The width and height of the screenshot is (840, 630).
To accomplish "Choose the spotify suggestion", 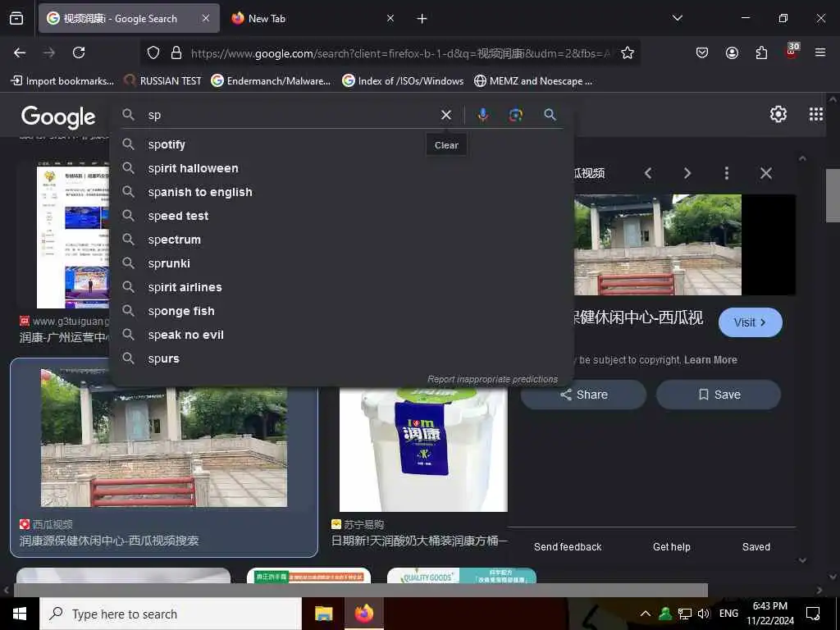I will pos(342,144).
